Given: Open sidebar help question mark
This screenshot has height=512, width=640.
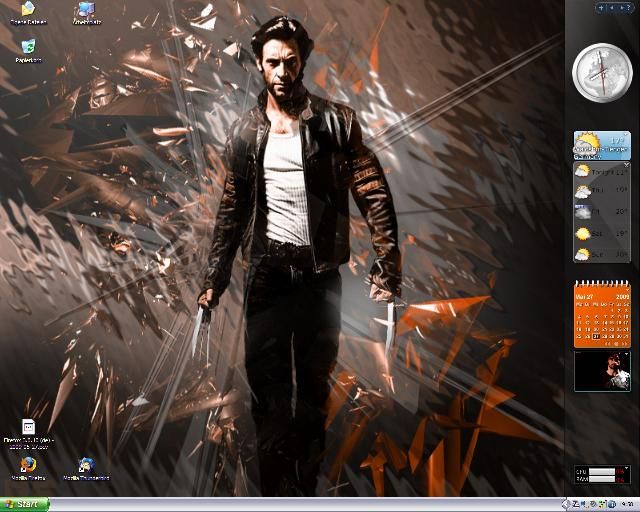Looking at the screenshot, I should click(629, 8).
